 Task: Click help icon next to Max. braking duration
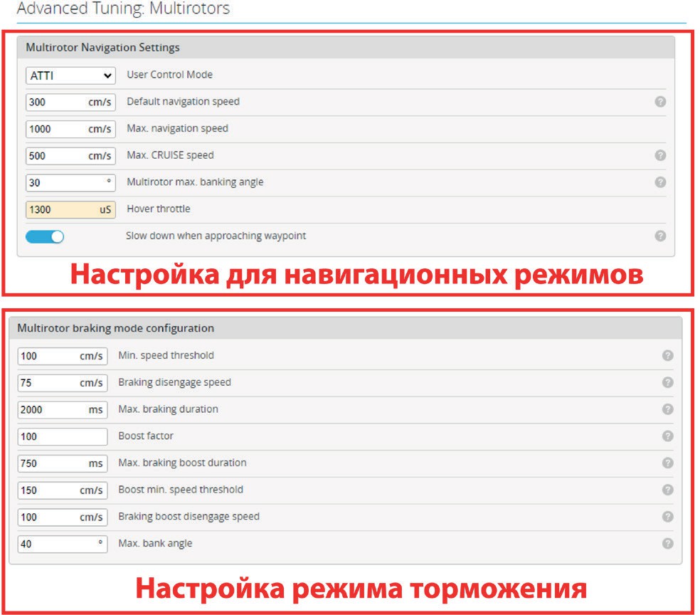pyautogui.click(x=667, y=409)
